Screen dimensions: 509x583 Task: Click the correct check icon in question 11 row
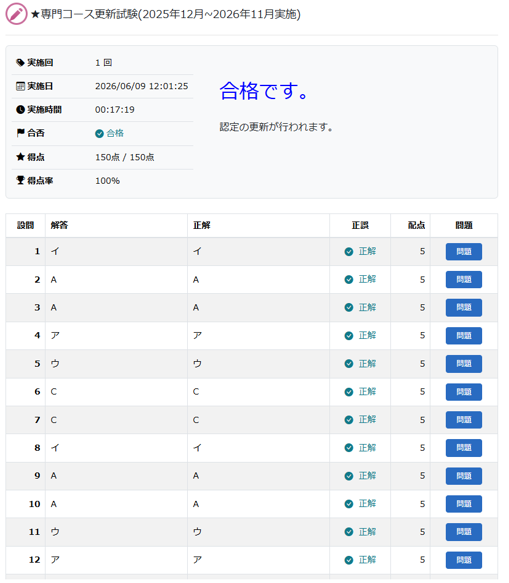[x=349, y=532]
